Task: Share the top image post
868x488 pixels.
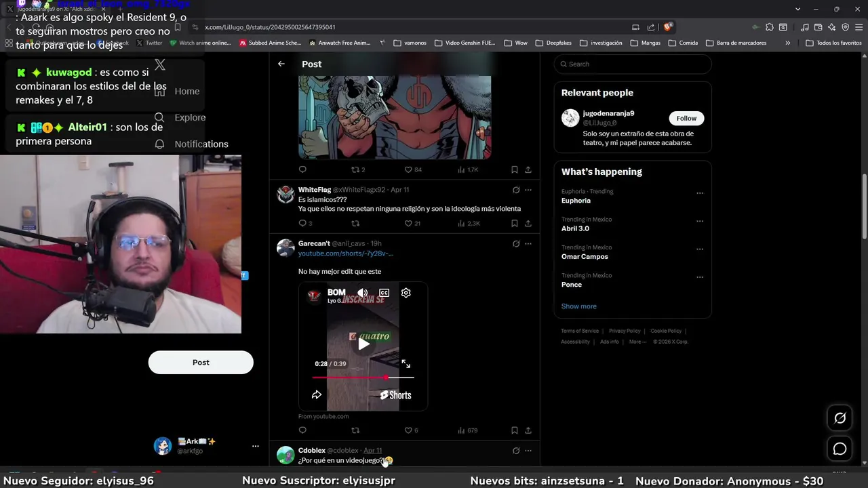Action: pos(528,169)
